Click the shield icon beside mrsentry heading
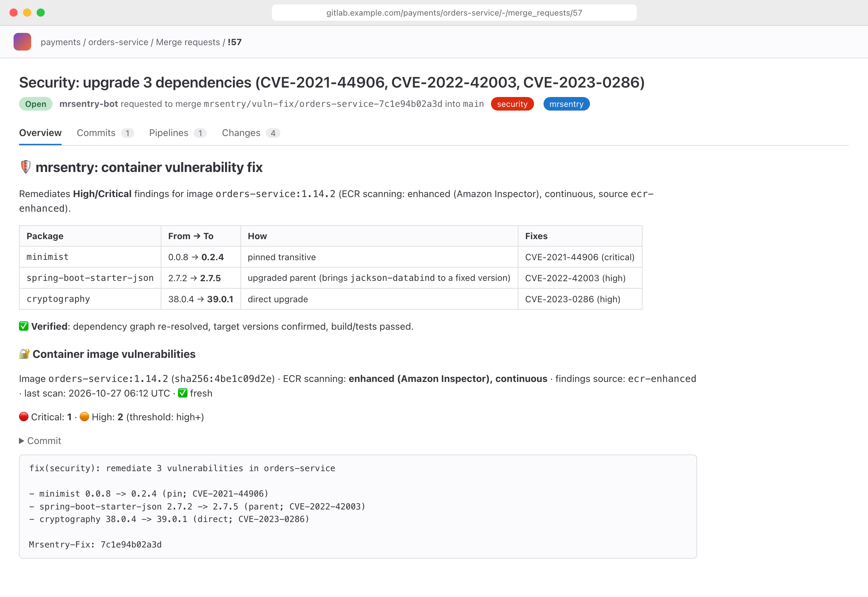The width and height of the screenshot is (868, 597). (x=25, y=167)
